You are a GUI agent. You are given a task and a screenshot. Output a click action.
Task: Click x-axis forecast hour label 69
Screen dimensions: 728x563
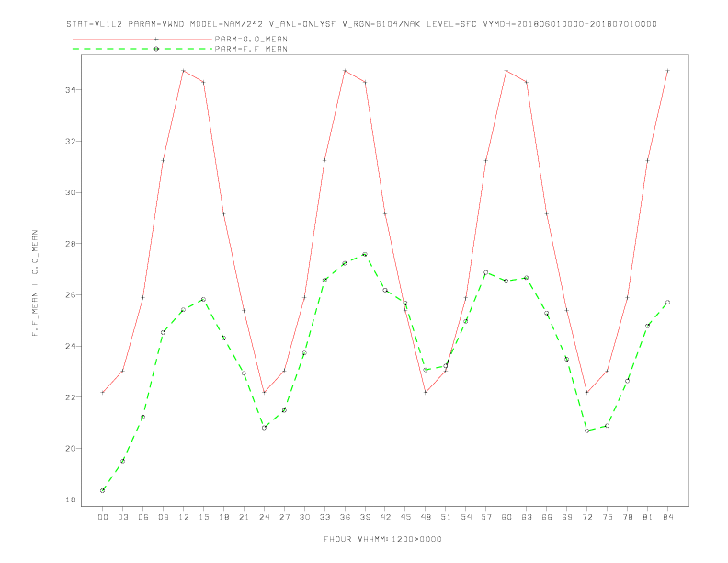(567, 517)
